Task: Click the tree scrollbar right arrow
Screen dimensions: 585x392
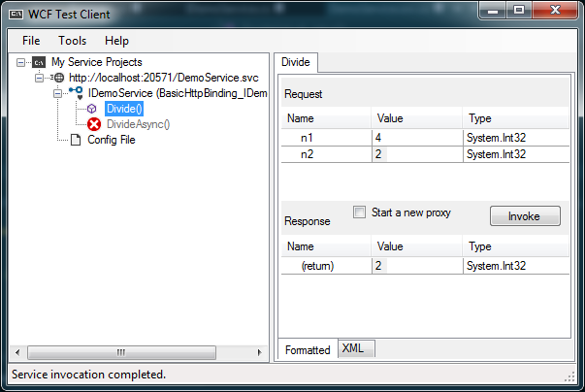Action: tap(260, 352)
